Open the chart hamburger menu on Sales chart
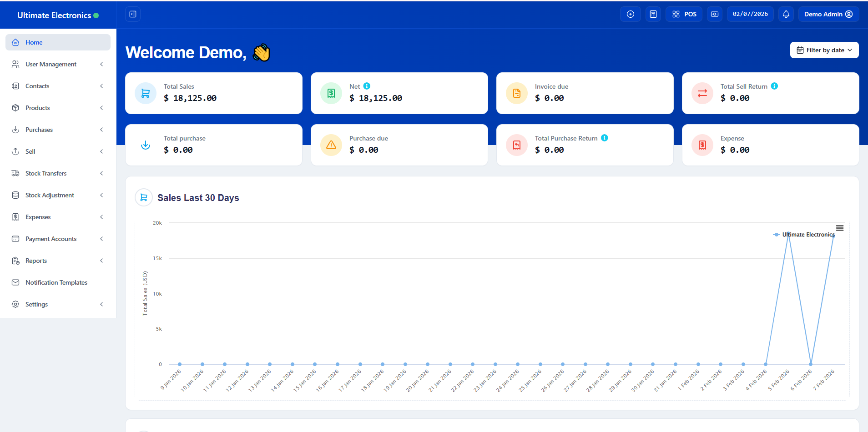This screenshot has width=868, height=432. click(840, 228)
